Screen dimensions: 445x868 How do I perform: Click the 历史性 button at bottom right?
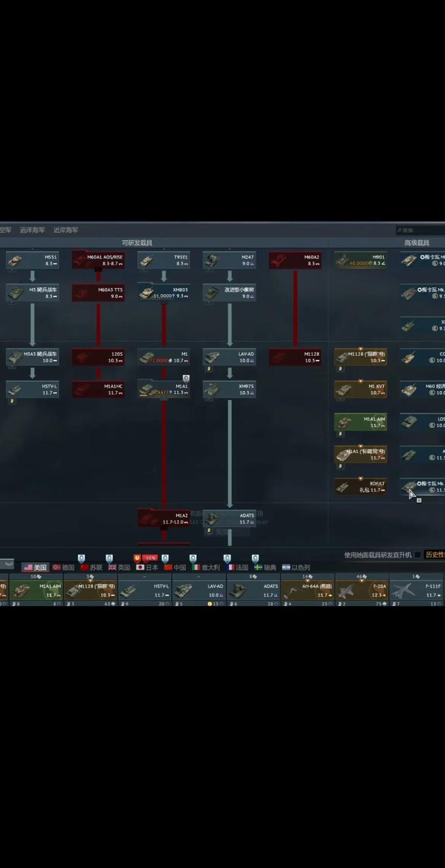tap(435, 555)
